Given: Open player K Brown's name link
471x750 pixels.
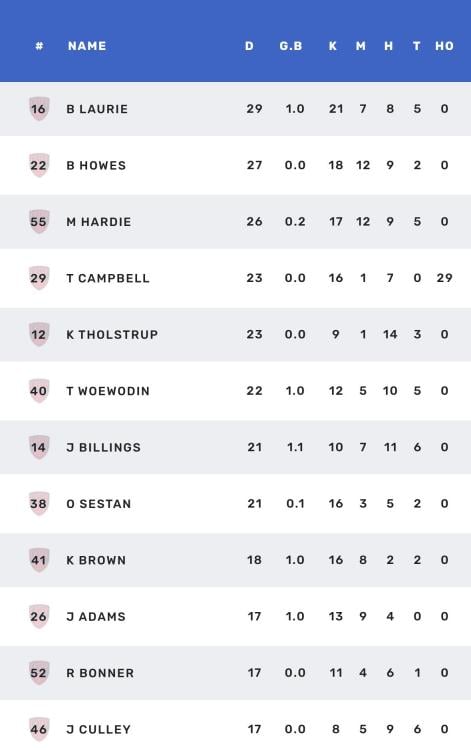Looking at the screenshot, I should [96, 560].
